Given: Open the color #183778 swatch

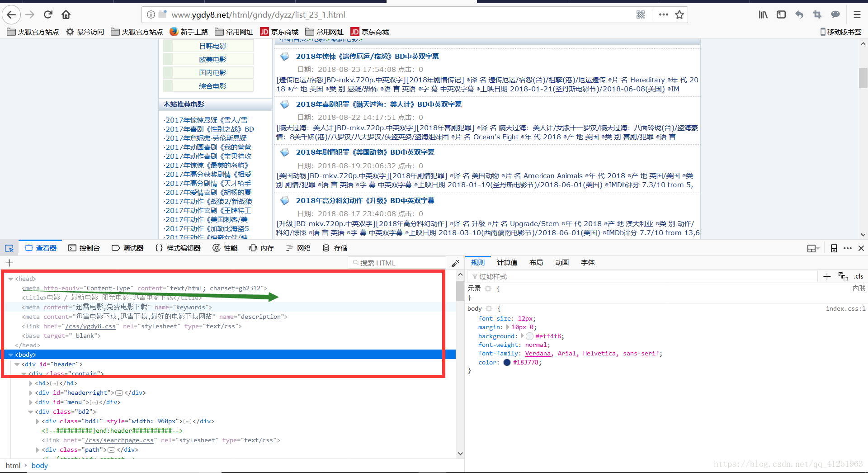Looking at the screenshot, I should (507, 362).
